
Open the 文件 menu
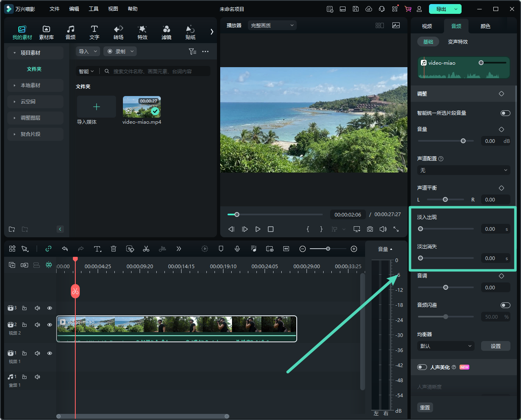point(55,9)
